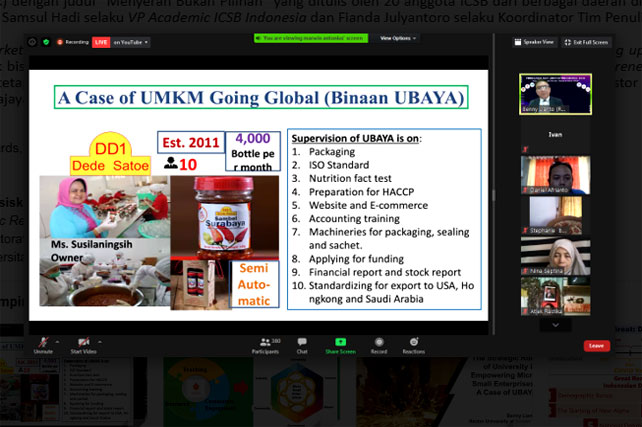Screen dimensions: 642x427
Task: Select Nina Septina's video thumbnail
Action: point(555,256)
